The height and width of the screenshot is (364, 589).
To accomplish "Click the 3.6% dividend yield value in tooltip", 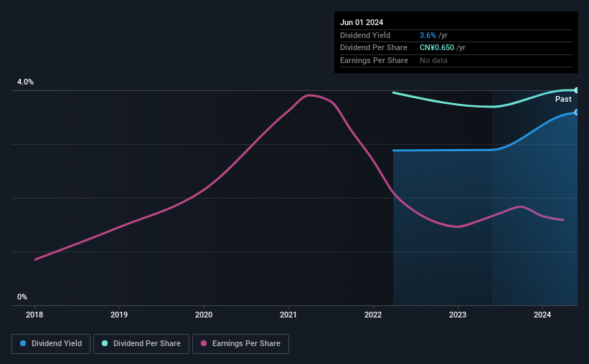I will [428, 35].
